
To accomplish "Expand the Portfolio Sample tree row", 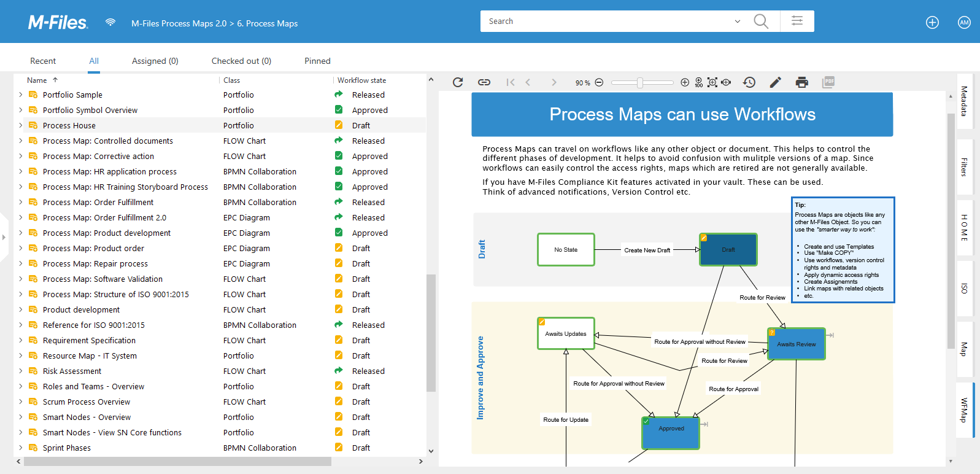I will coord(21,95).
